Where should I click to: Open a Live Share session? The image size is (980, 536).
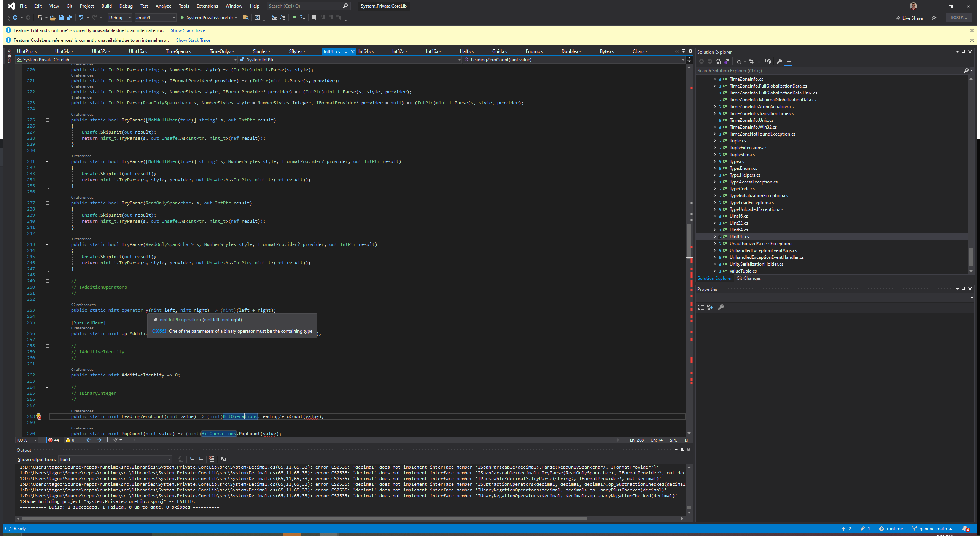pos(908,18)
